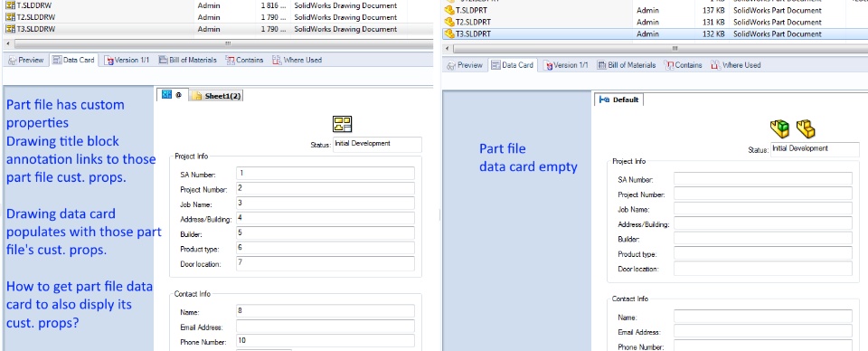Click Name field containing 8

tap(325, 311)
